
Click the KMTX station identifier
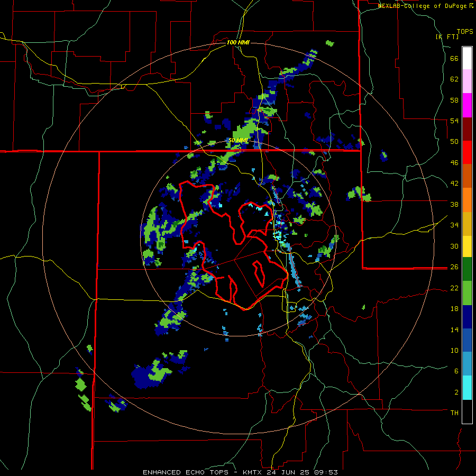tap(253, 472)
